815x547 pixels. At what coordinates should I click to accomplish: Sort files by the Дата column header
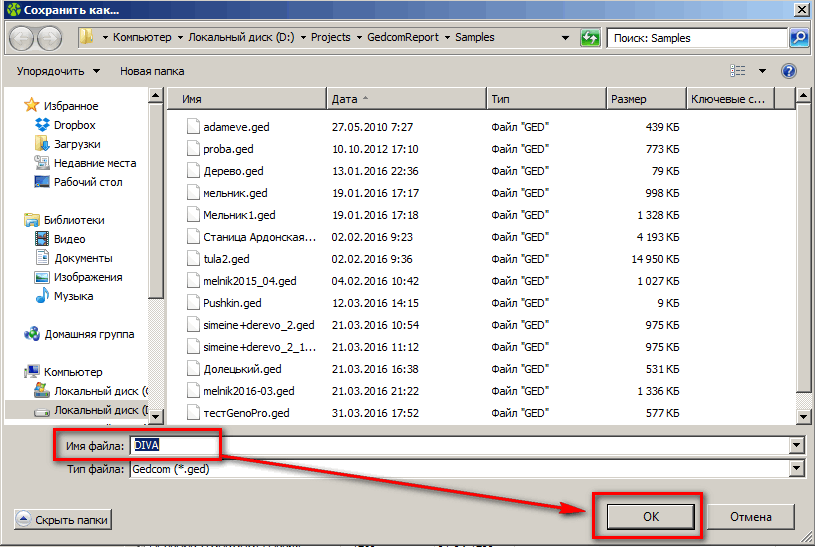(345, 99)
